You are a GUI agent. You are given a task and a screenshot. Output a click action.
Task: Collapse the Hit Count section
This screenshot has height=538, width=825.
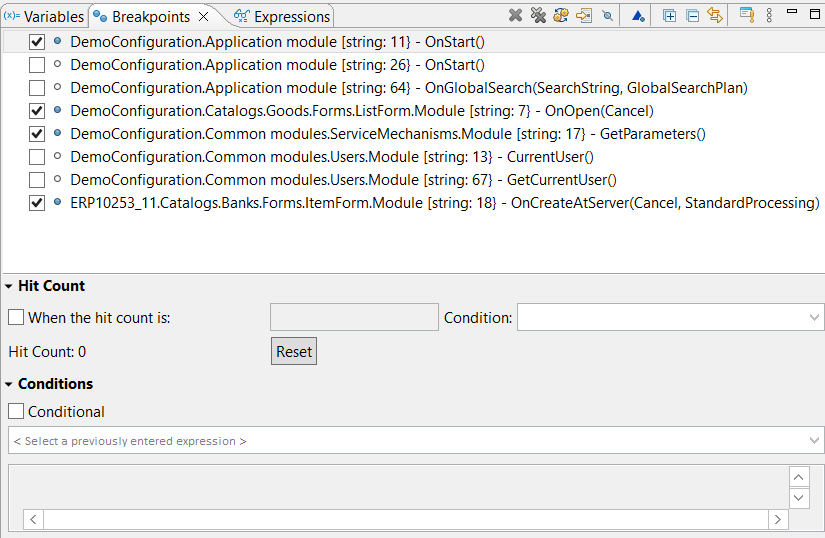click(9, 286)
